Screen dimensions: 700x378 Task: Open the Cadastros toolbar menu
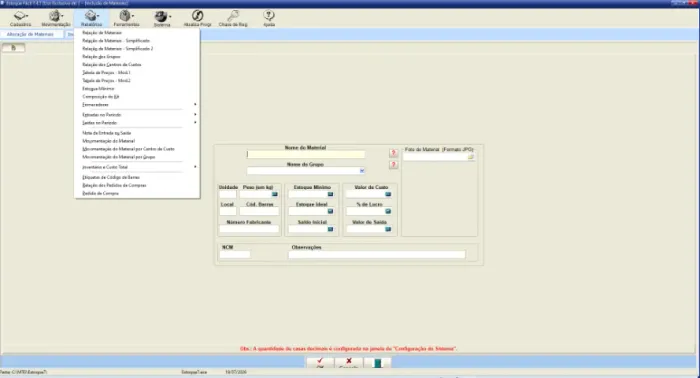tap(21, 18)
